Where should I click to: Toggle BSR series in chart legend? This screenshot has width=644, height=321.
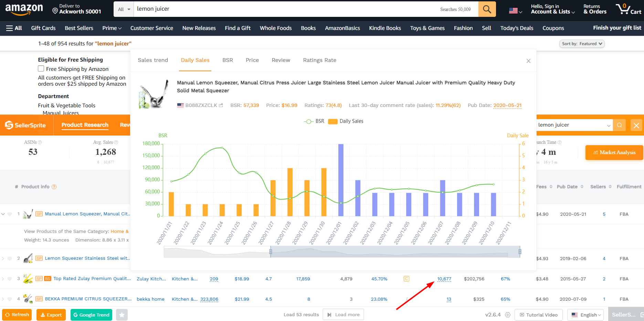[x=314, y=121]
